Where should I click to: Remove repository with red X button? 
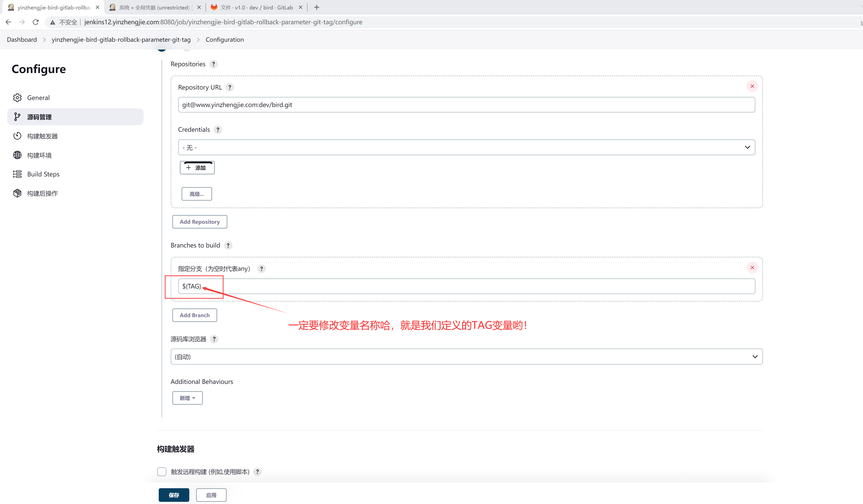[x=752, y=86]
